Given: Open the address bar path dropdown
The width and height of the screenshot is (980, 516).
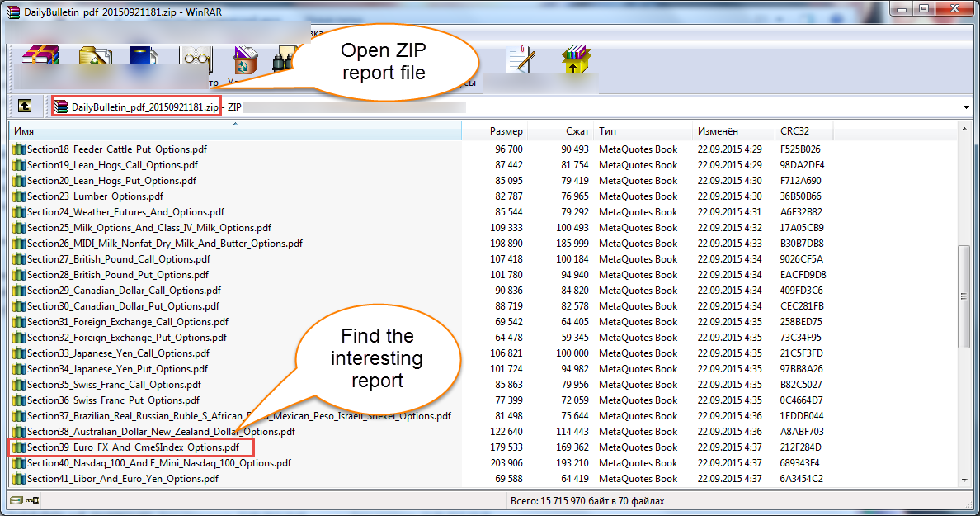Looking at the screenshot, I should pyautogui.click(x=966, y=107).
